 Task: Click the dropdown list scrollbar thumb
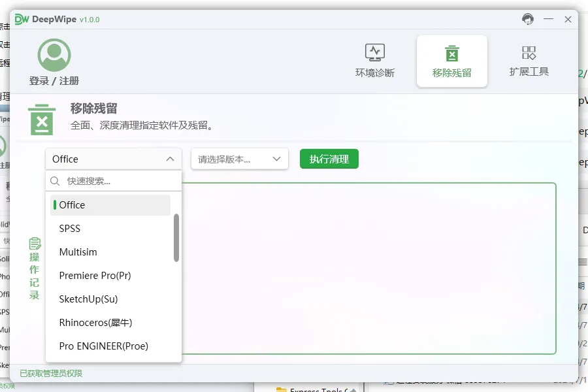(x=176, y=238)
